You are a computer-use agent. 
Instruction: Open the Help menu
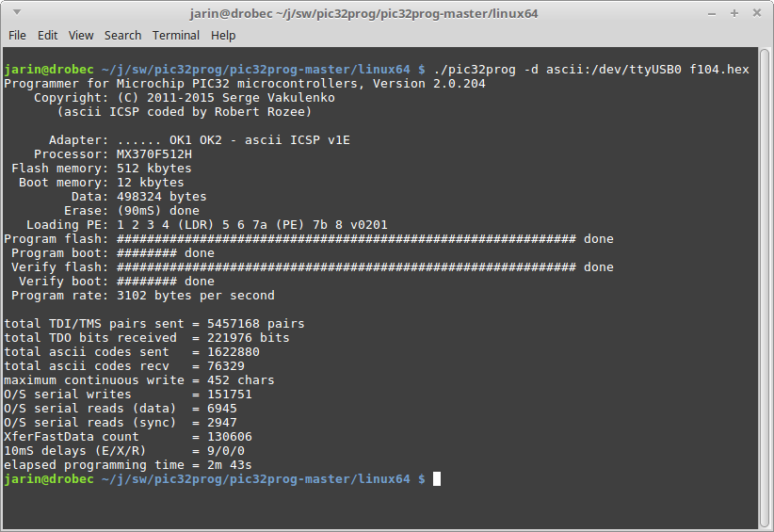pyautogui.click(x=223, y=36)
